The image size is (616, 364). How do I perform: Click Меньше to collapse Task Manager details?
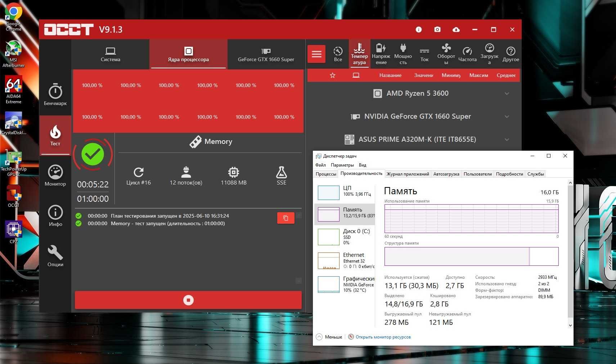(x=329, y=337)
